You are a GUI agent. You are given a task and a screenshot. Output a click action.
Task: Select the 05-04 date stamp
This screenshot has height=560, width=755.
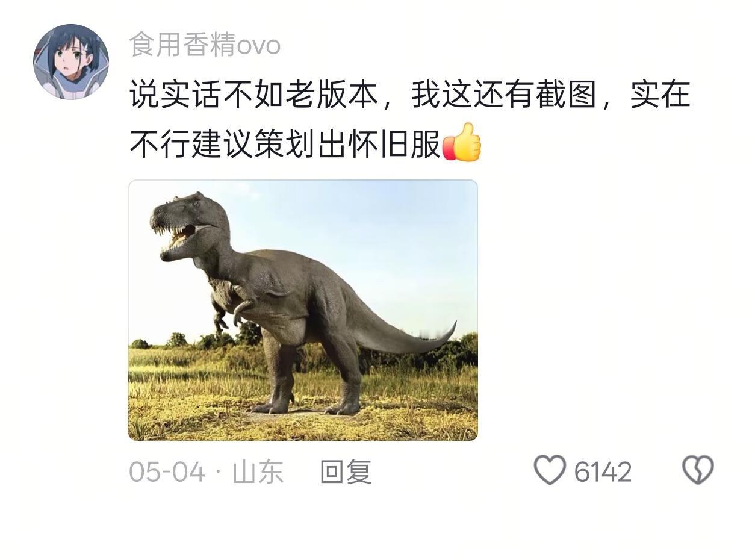pyautogui.click(x=167, y=471)
